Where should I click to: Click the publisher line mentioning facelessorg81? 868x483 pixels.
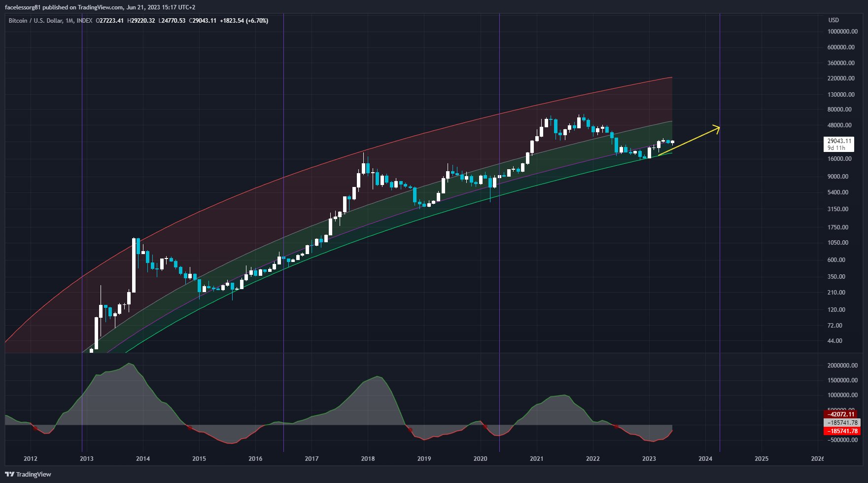100,7
